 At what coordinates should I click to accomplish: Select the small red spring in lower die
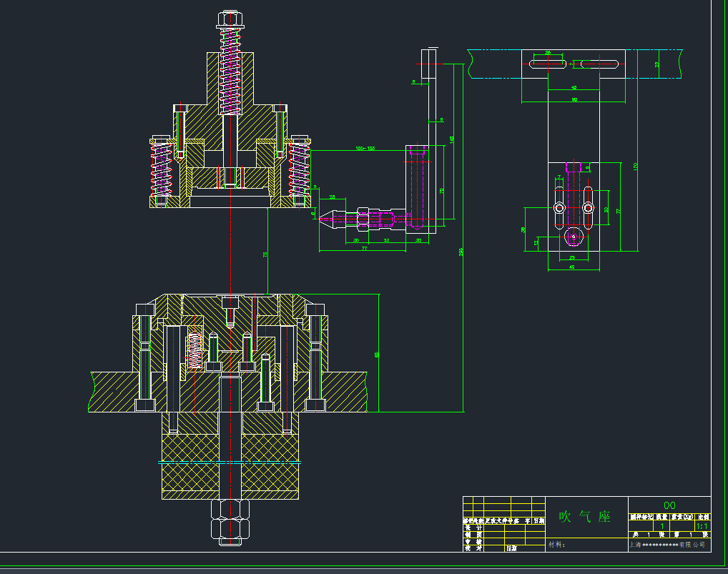pyautogui.click(x=194, y=349)
